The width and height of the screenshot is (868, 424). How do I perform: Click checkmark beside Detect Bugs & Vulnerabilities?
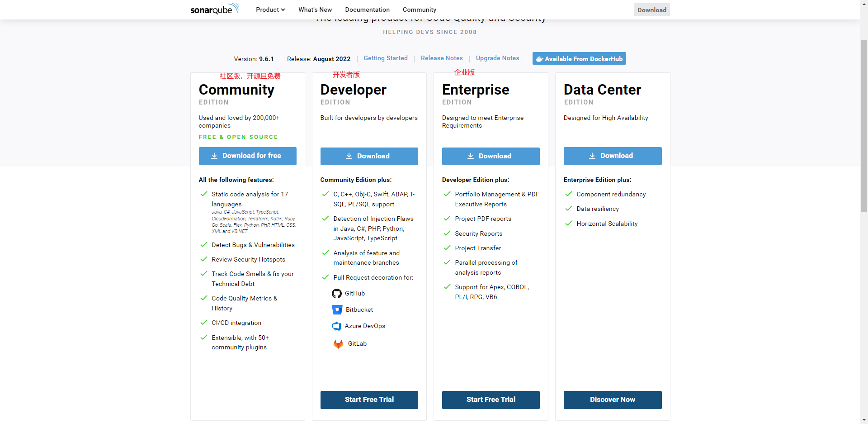(204, 244)
